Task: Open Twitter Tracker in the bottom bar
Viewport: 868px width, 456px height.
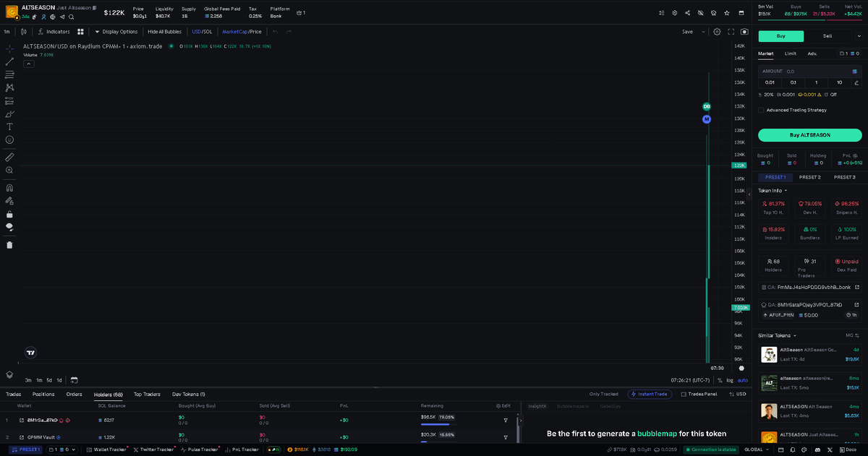Action: click(153, 449)
